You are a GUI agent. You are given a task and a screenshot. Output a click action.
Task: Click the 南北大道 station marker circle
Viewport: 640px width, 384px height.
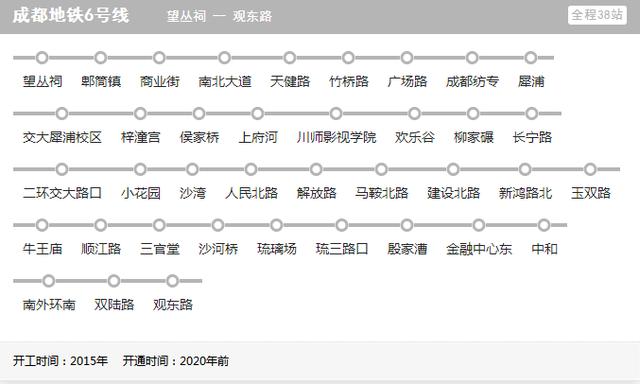[225, 58]
